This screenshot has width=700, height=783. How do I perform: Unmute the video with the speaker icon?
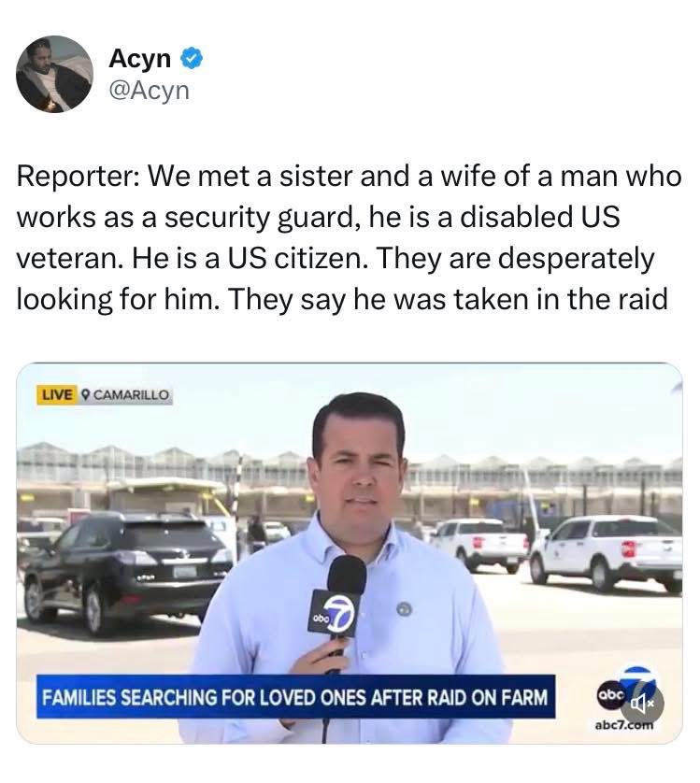pos(642,705)
